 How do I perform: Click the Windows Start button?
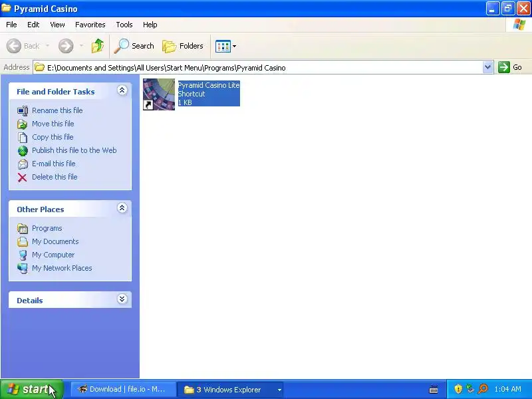tap(31, 389)
